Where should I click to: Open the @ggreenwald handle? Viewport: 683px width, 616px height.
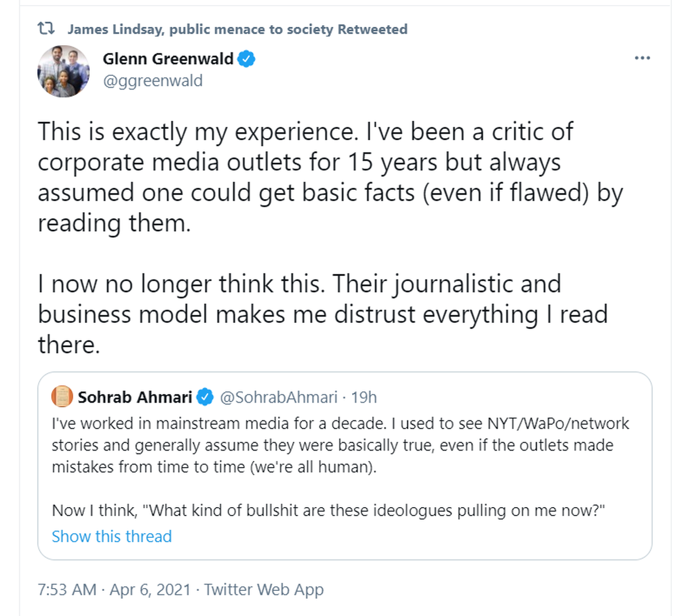152,80
